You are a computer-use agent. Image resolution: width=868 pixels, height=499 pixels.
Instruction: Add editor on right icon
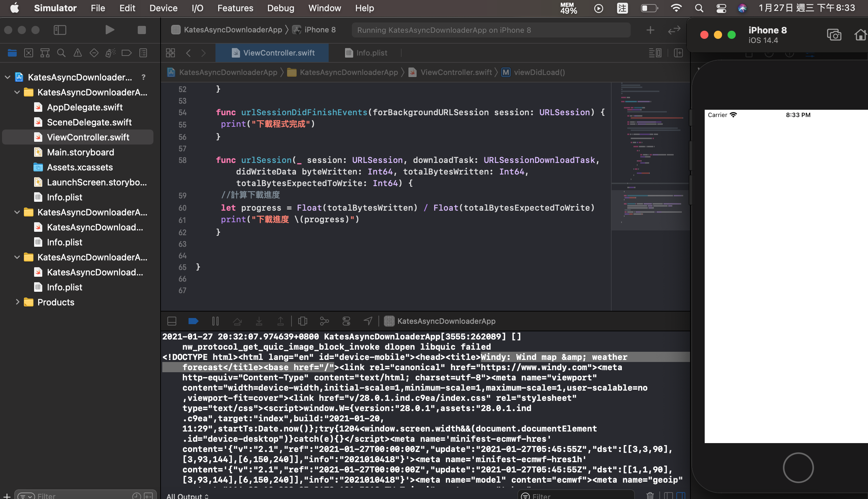(678, 53)
